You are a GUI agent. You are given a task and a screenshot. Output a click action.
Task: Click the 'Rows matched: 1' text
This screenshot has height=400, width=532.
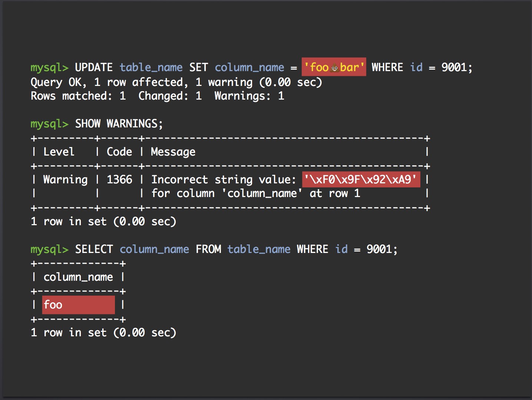tap(78, 96)
